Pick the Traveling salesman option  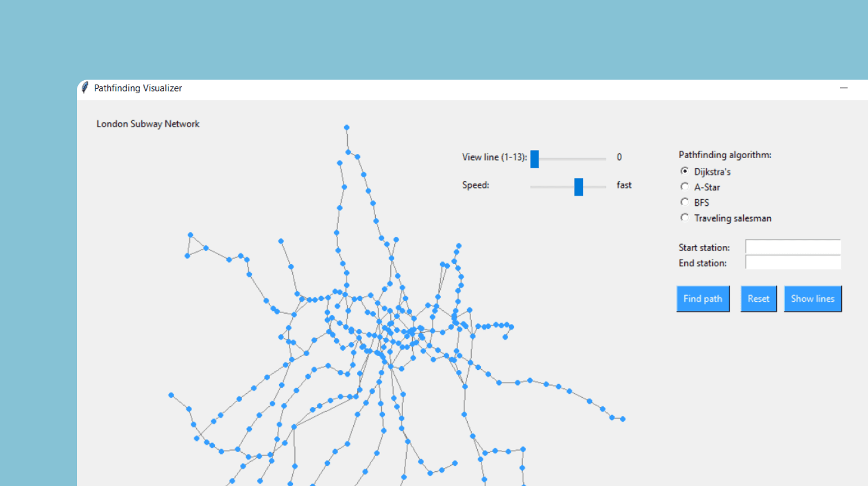pos(685,218)
